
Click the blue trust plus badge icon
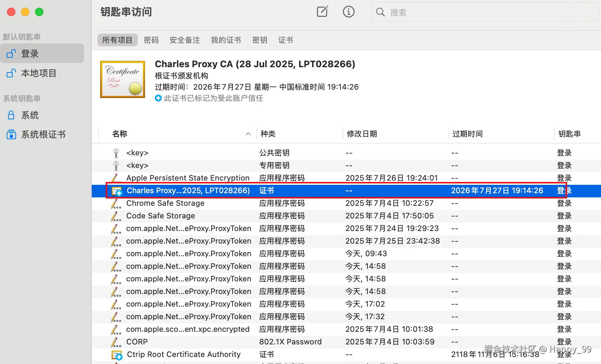click(158, 98)
